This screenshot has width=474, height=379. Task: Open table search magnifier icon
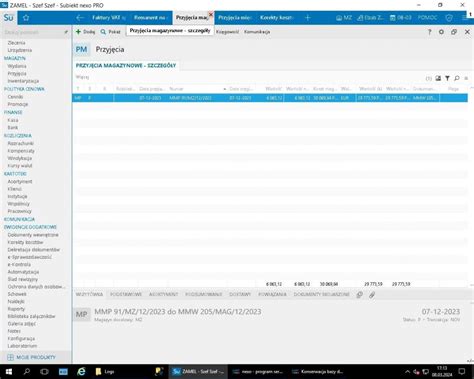457,78
